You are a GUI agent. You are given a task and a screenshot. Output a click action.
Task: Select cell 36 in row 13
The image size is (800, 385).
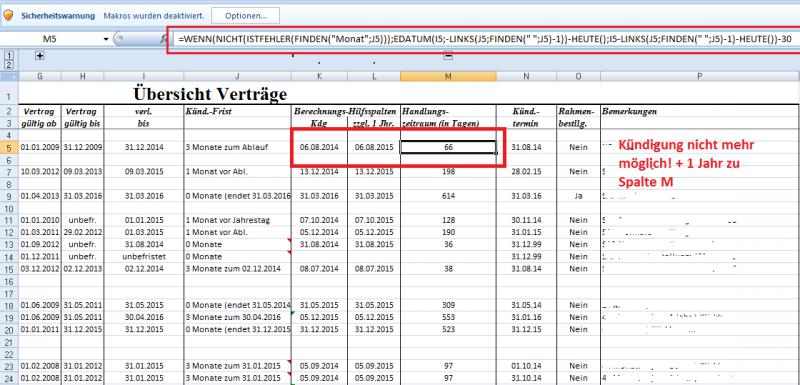point(448,244)
